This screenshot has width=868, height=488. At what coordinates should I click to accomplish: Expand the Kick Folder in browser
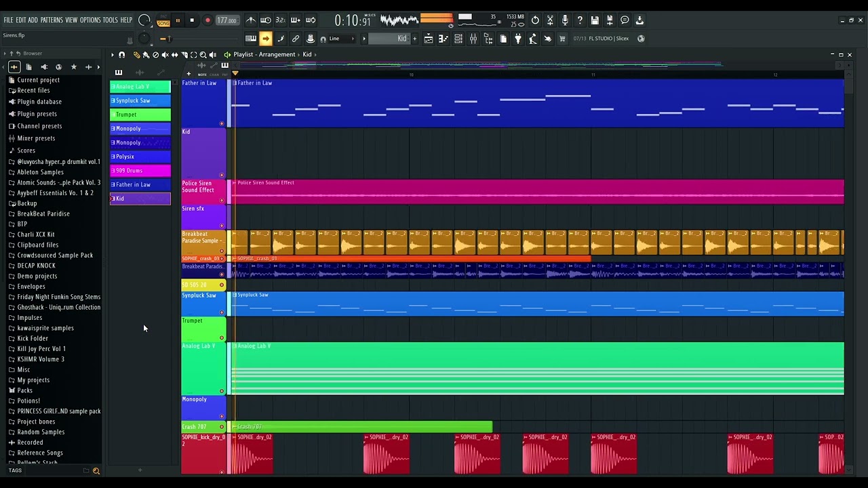coord(33,338)
